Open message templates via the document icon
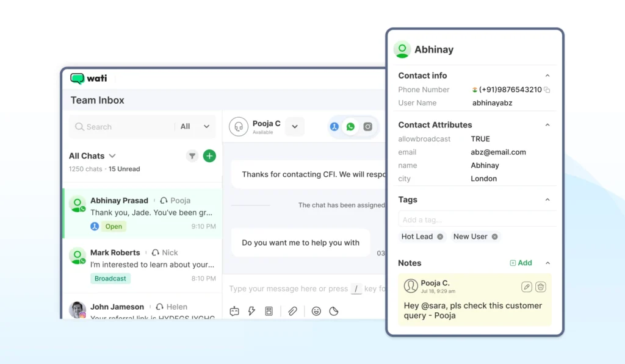The width and height of the screenshot is (625, 364). (x=269, y=311)
